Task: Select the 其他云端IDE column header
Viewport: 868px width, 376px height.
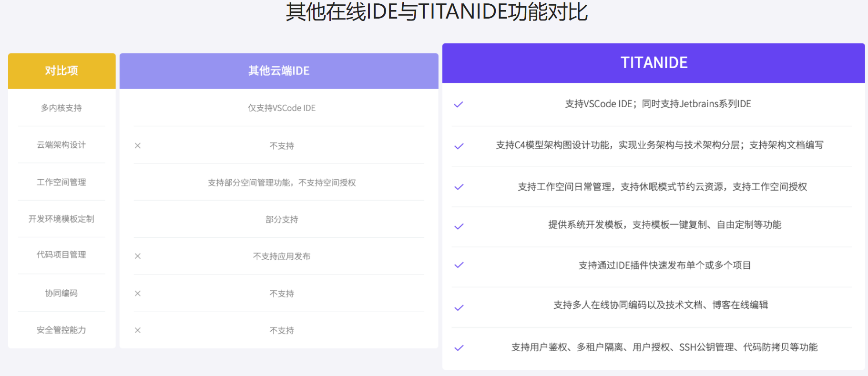Action: (279, 71)
